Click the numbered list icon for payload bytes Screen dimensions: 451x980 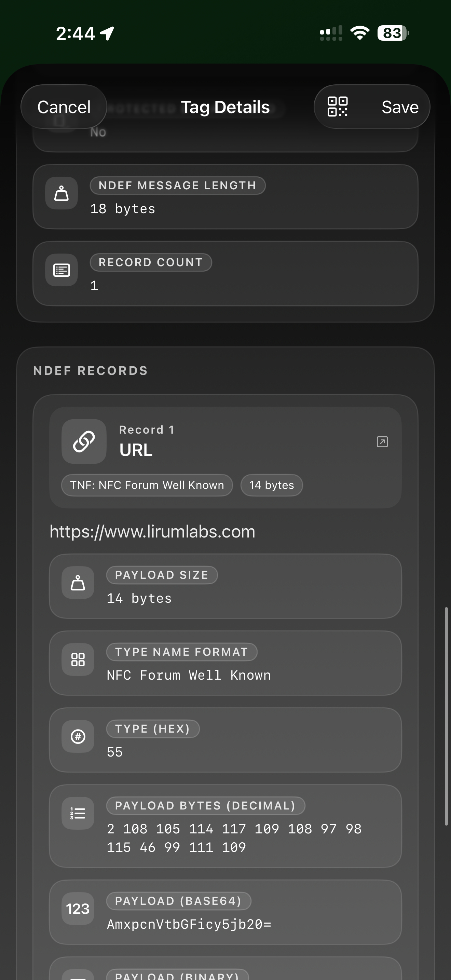77,813
